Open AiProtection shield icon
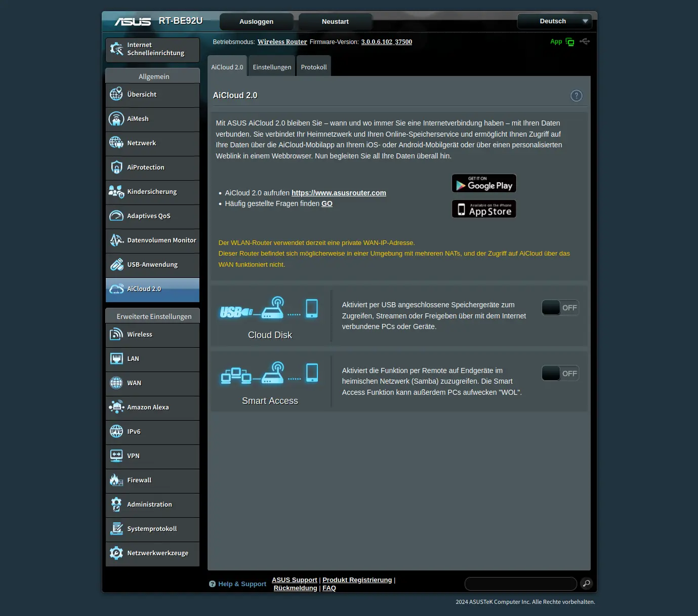This screenshot has height=616, width=698. 116,168
